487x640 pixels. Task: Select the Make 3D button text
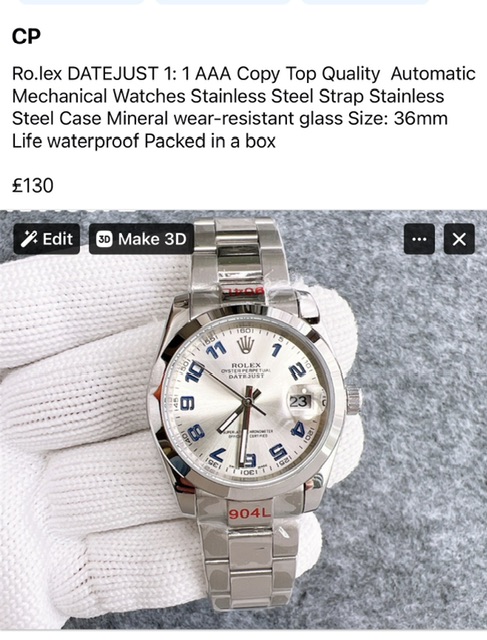[152, 239]
